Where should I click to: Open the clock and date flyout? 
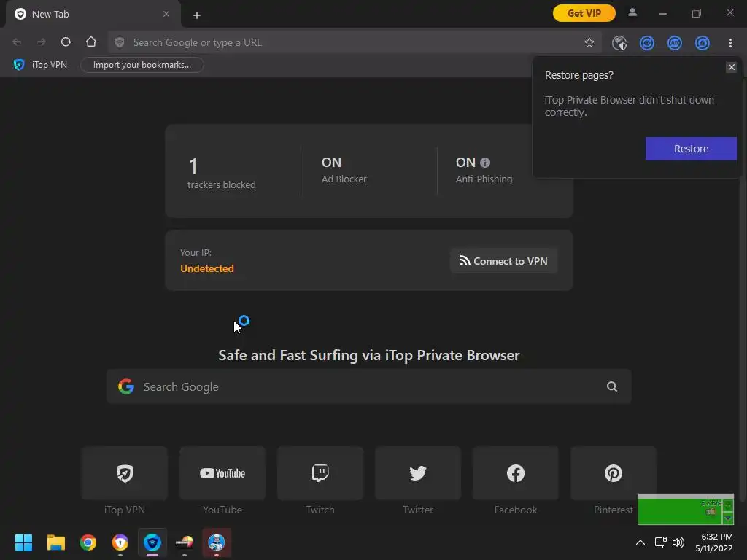(713, 542)
